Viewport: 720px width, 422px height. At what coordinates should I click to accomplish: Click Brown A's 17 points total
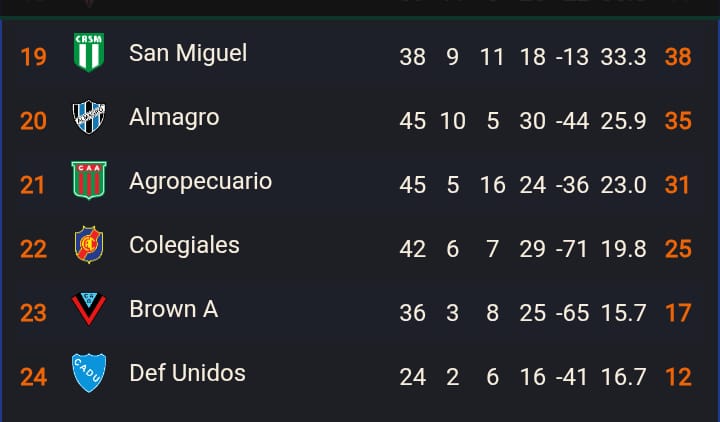click(678, 313)
